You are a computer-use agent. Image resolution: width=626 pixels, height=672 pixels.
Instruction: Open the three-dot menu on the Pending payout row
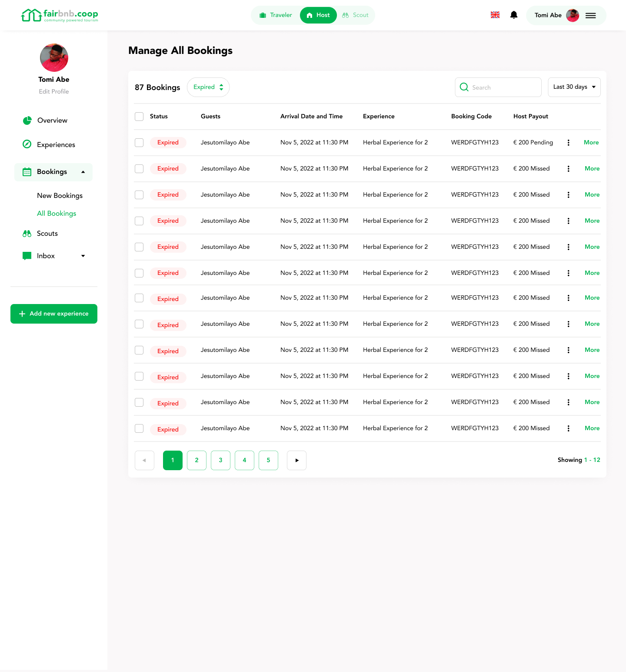click(568, 143)
